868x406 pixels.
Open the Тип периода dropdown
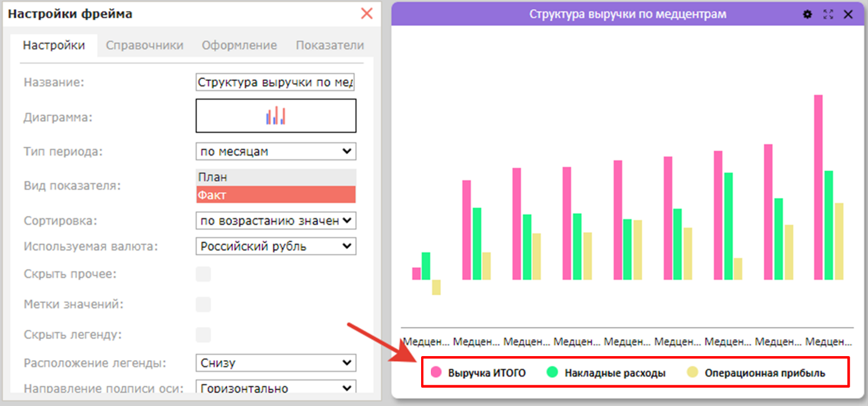pyautogui.click(x=276, y=151)
